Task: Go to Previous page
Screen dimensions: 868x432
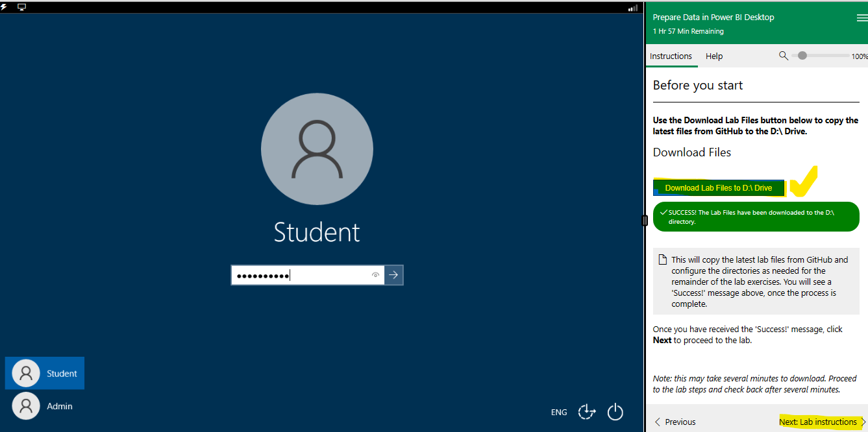Action: pos(675,422)
